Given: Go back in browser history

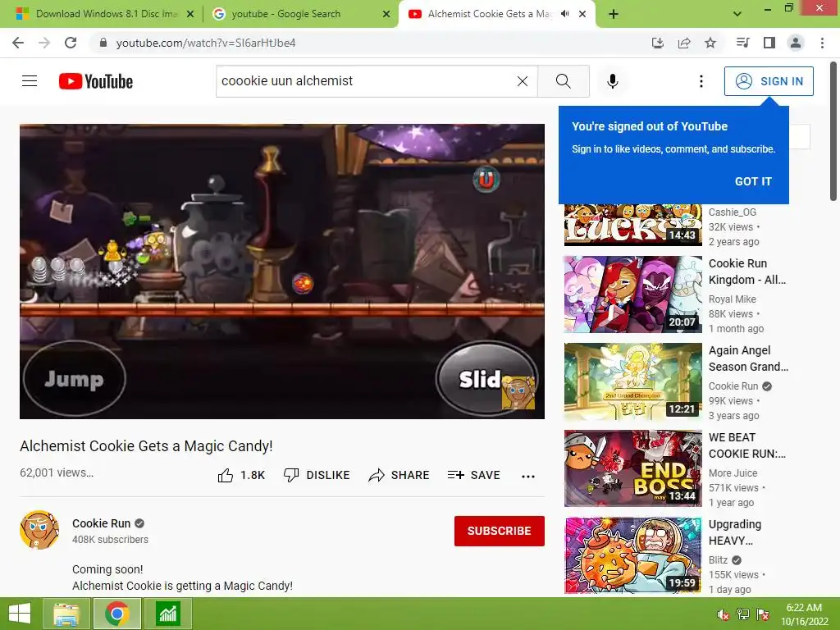Looking at the screenshot, I should (18, 43).
